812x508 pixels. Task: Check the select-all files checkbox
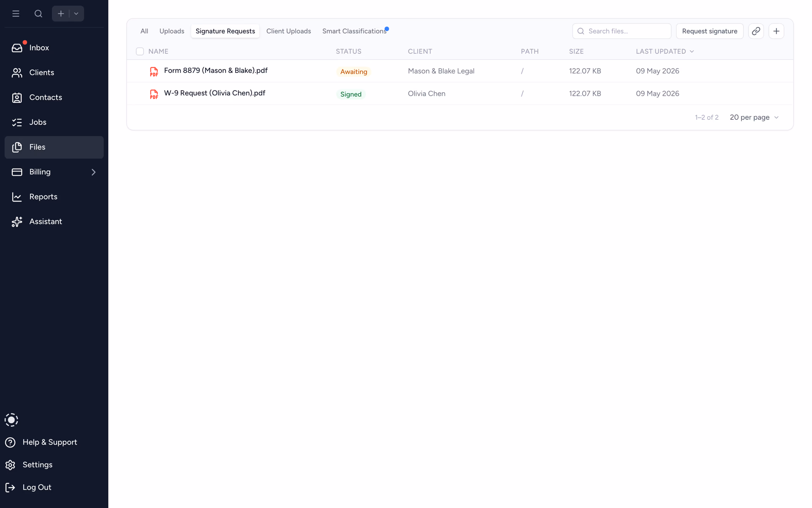click(x=140, y=52)
